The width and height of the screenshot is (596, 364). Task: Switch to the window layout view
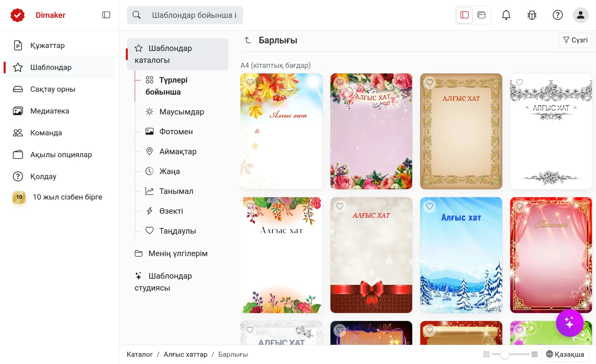point(481,15)
